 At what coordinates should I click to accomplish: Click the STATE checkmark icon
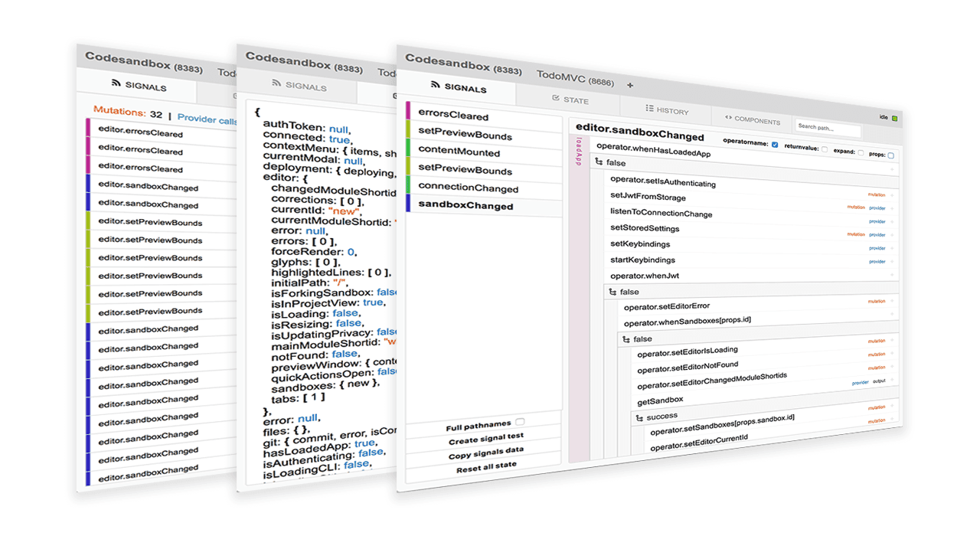click(555, 98)
